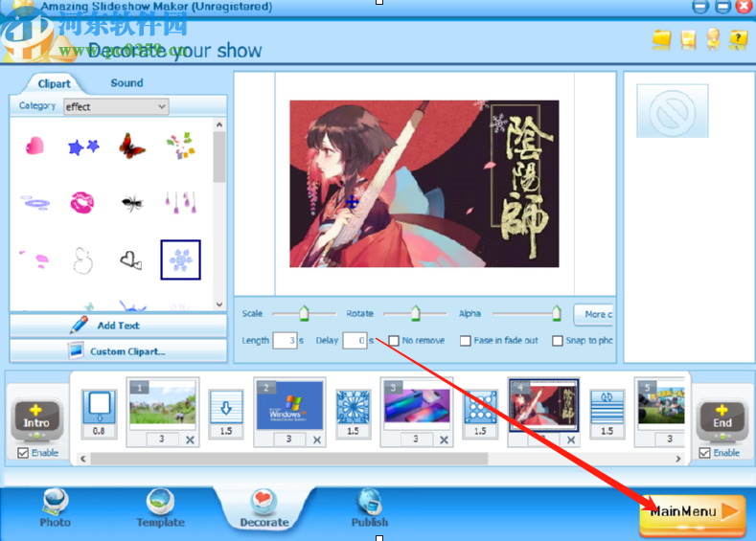Select the blue stars clipart
The image size is (756, 541).
click(x=83, y=147)
